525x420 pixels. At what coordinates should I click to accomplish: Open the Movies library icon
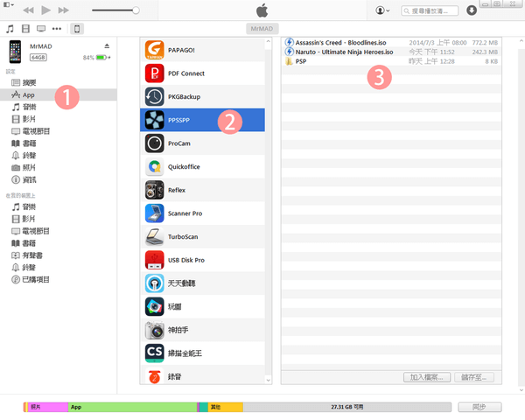[x=25, y=29]
